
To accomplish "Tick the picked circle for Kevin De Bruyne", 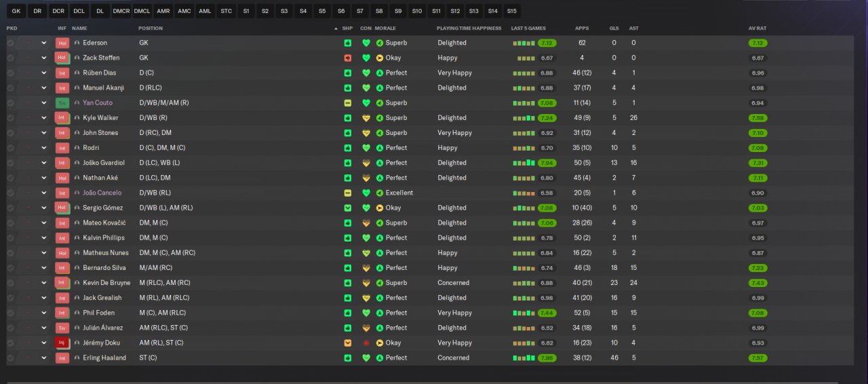I will (x=10, y=283).
